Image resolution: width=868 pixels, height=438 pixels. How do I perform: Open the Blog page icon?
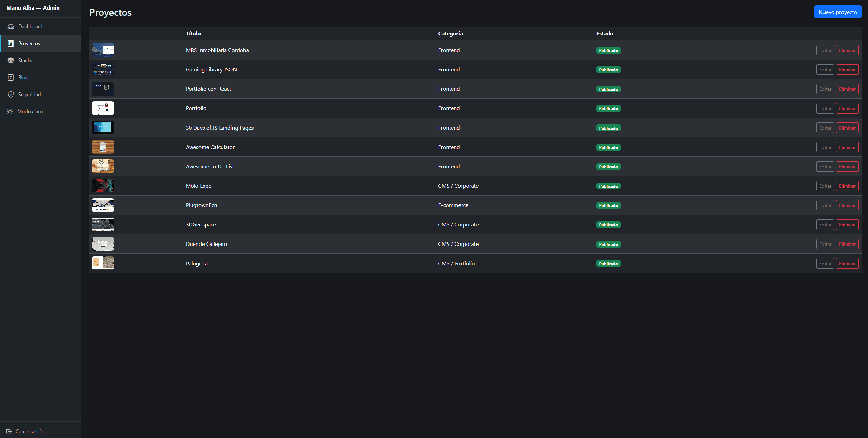coord(11,78)
